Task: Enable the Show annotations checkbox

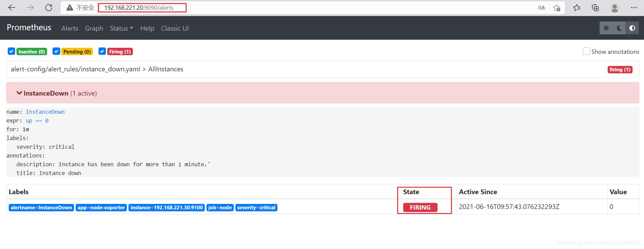Action: pyautogui.click(x=586, y=51)
